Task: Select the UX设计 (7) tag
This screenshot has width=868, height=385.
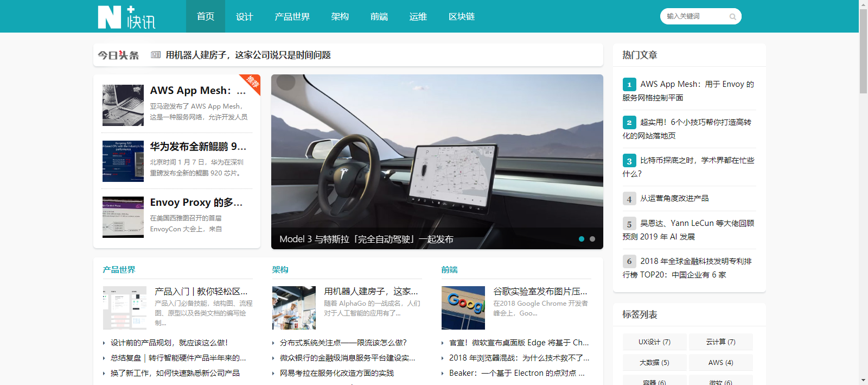Action: point(655,342)
